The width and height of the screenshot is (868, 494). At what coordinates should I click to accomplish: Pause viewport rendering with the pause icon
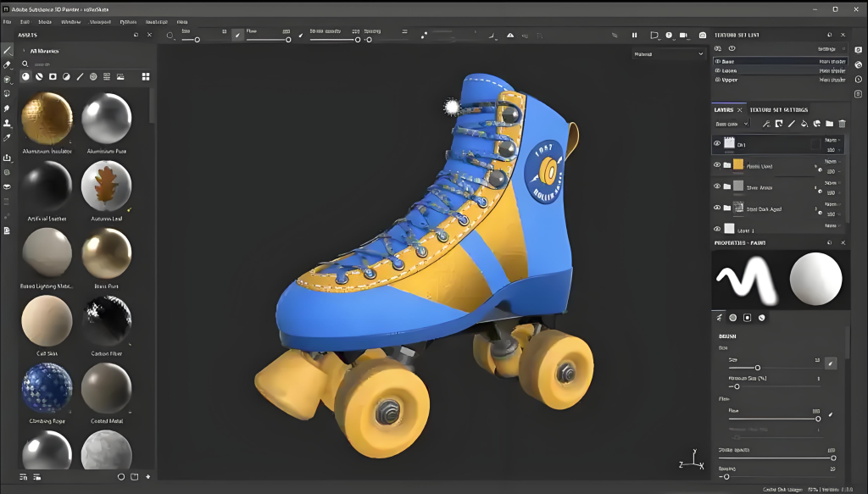coord(634,36)
